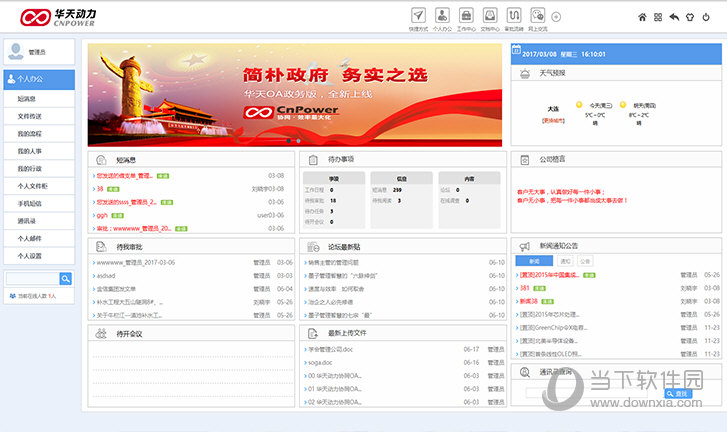Click the weather forecast panel icon
The height and width of the screenshot is (432, 727).
coord(525,73)
